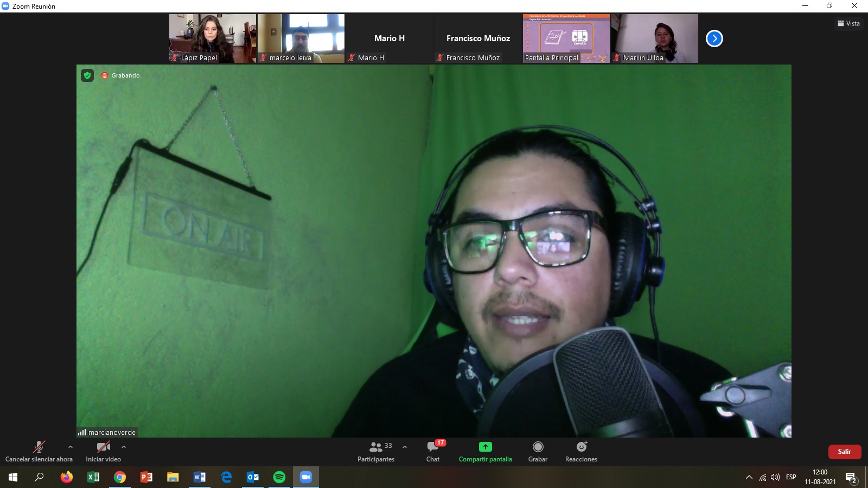
Task: Show hidden system tray icons
Action: 749,477
